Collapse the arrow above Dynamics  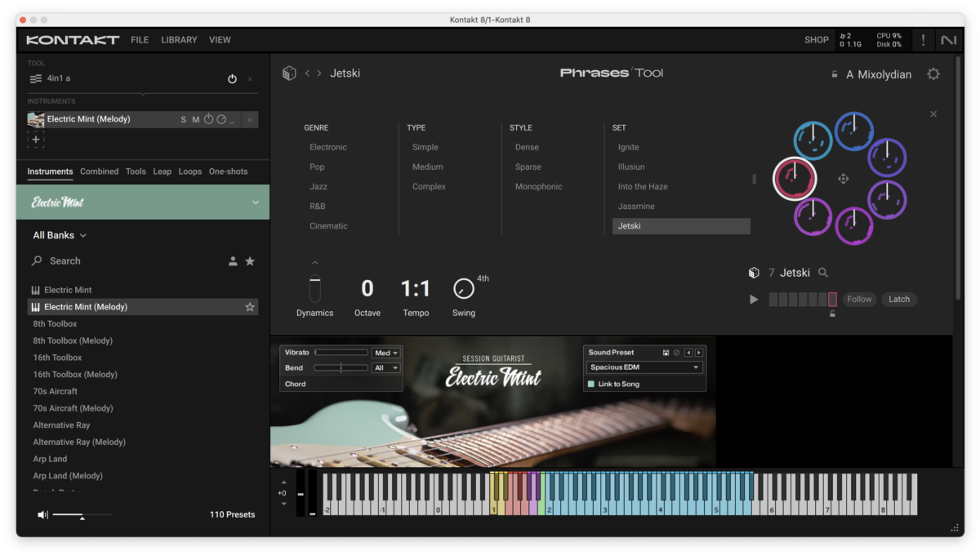point(315,263)
